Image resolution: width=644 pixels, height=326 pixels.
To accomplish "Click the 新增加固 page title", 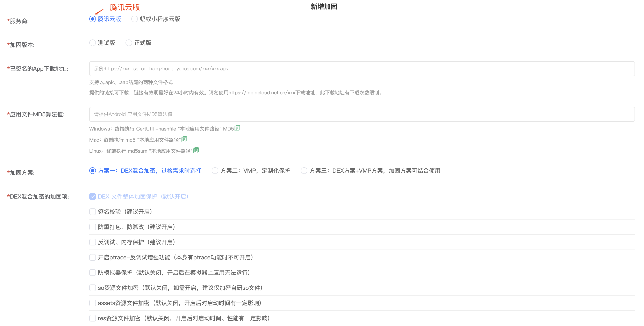I will 324,7.
